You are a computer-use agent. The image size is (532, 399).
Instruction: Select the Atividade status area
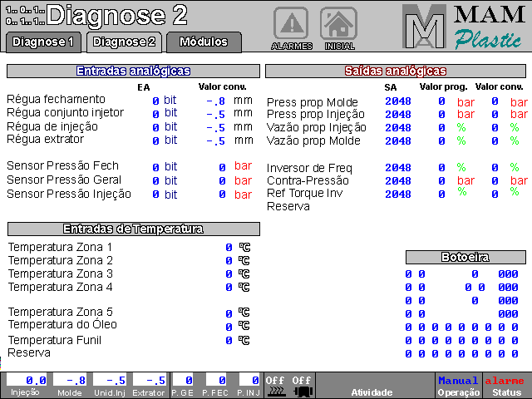[x=372, y=386]
